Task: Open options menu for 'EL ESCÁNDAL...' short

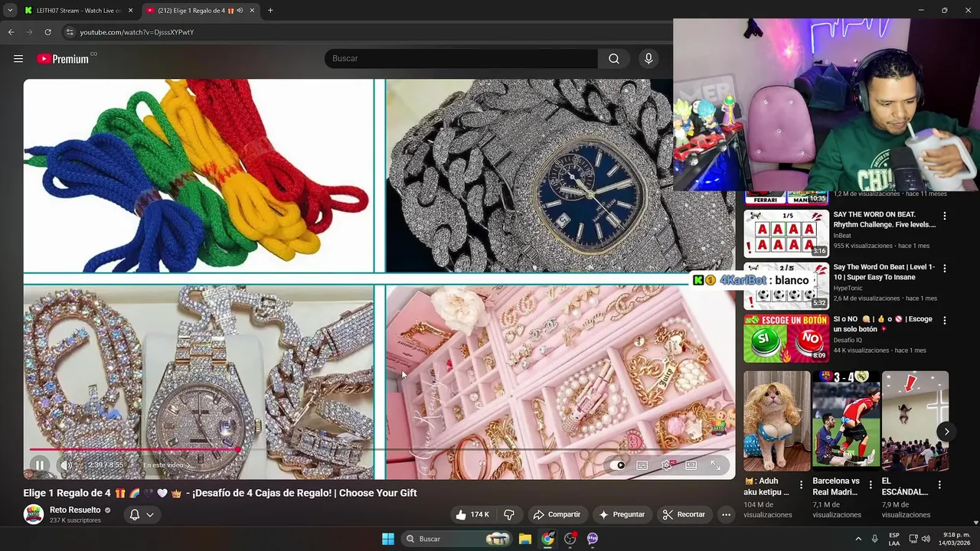Action: coord(939,484)
